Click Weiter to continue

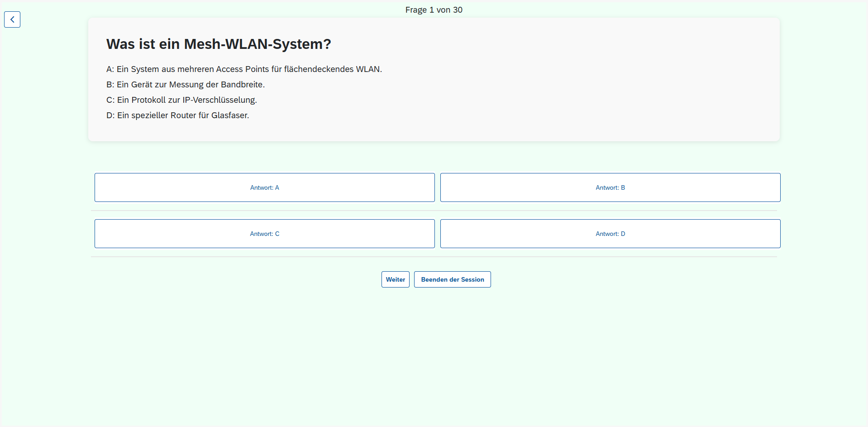395,279
